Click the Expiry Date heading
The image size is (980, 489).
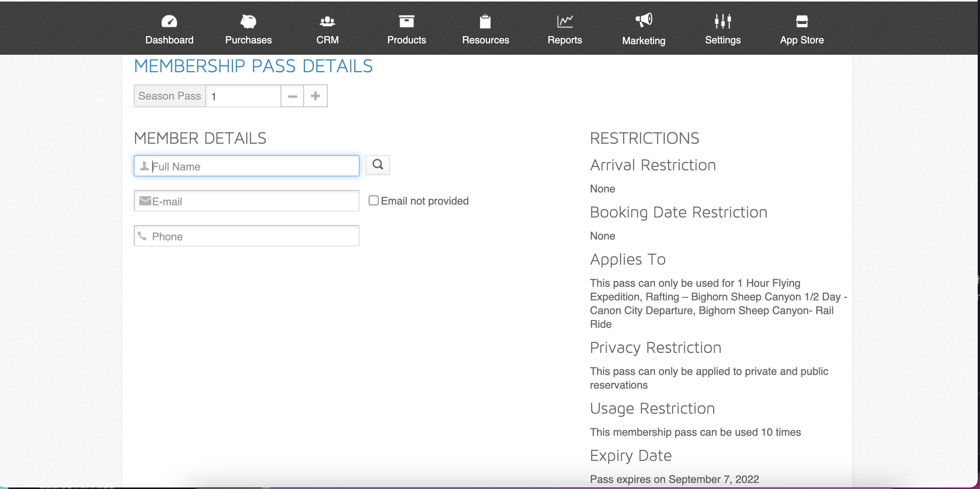coord(631,456)
